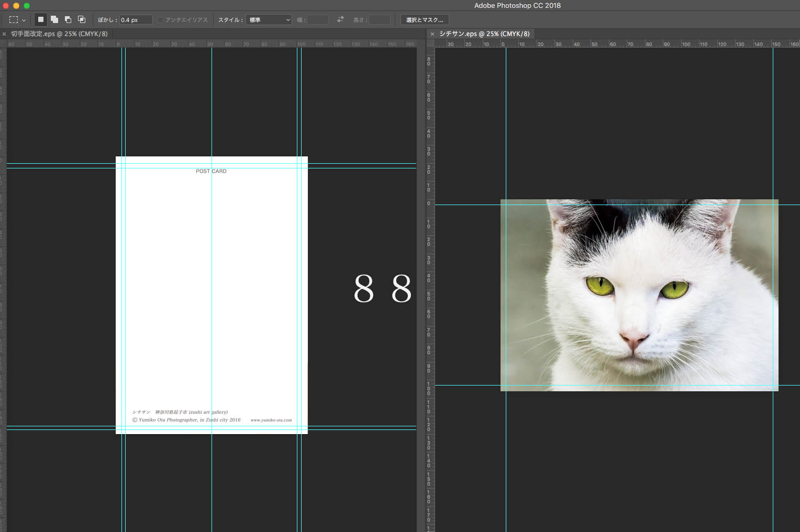
Task: Close the 切手面改定.eps document tab
Action: (x=4, y=34)
